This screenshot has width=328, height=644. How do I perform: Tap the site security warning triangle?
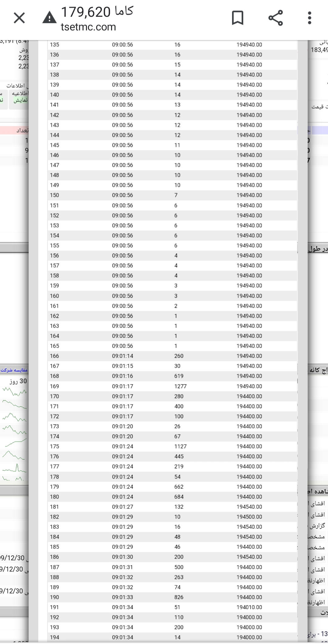click(49, 18)
